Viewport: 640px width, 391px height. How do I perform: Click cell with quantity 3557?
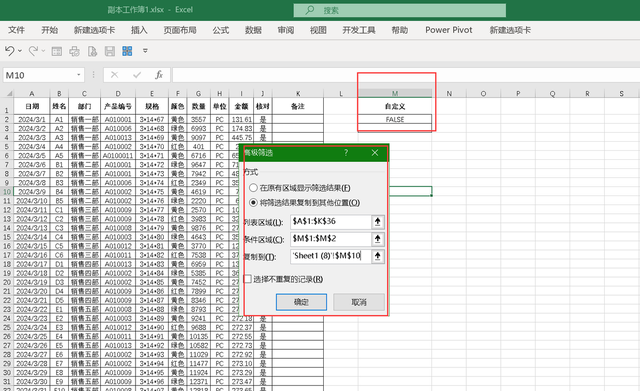click(198, 119)
